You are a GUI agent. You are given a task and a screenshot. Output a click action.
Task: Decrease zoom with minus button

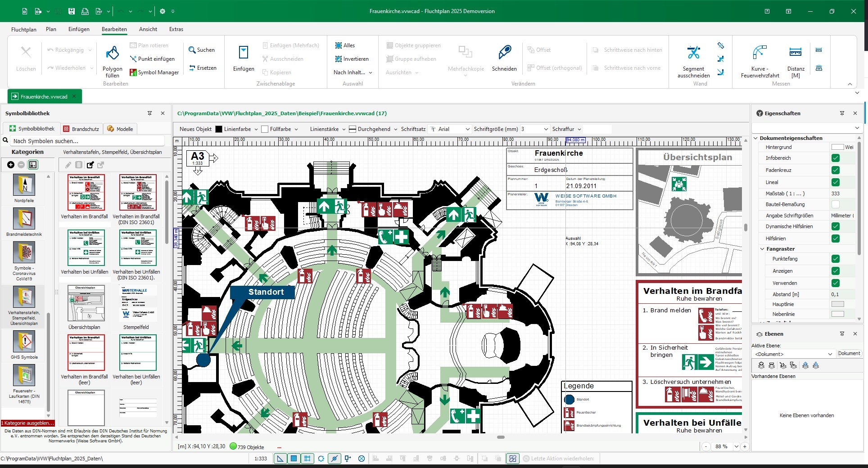(706, 447)
